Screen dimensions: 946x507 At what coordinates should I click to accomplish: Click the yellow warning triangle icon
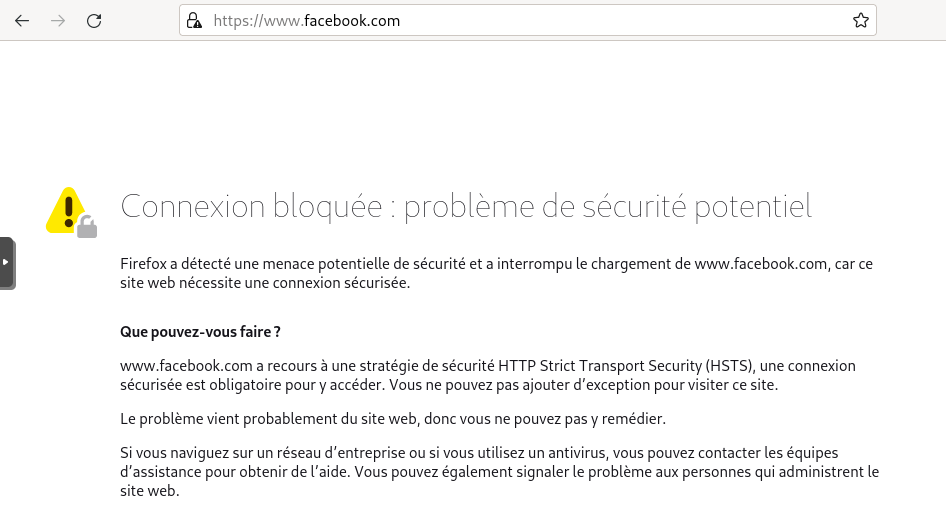(66, 209)
